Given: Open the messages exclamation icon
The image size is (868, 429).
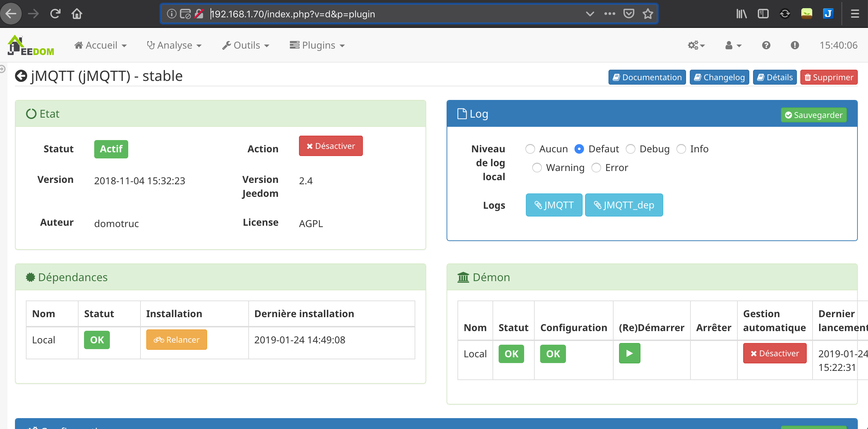Looking at the screenshot, I should click(795, 45).
